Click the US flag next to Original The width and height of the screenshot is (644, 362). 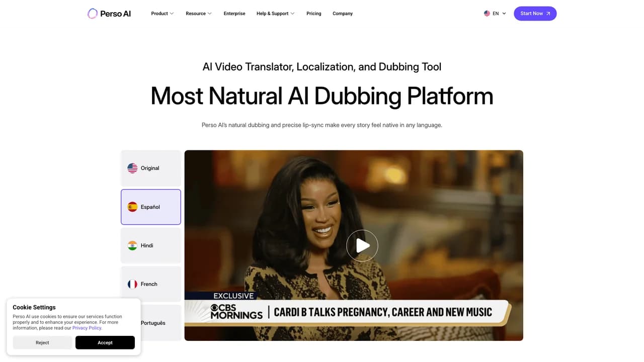pos(132,168)
